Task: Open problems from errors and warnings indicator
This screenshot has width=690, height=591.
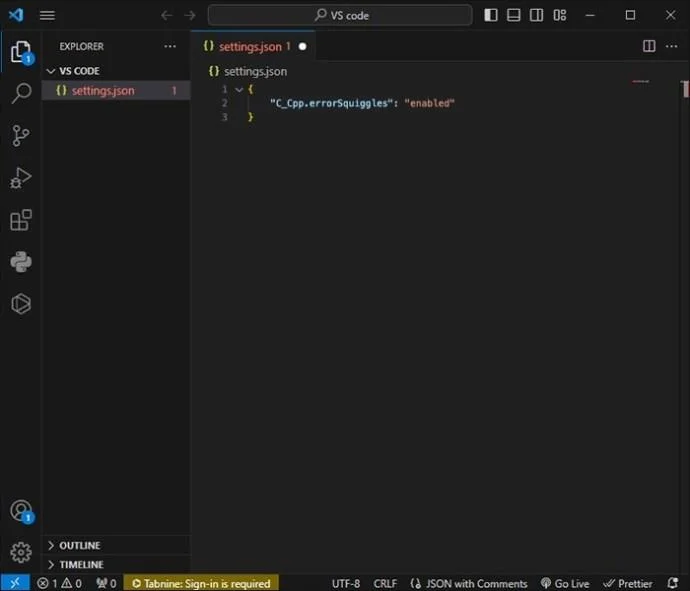Action: 59,584
